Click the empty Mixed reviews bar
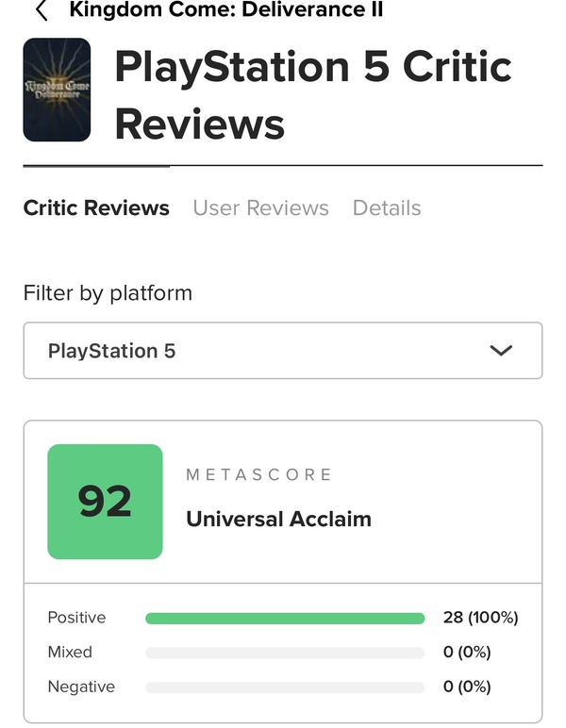Screen dimensions: 566x728 click(x=285, y=653)
